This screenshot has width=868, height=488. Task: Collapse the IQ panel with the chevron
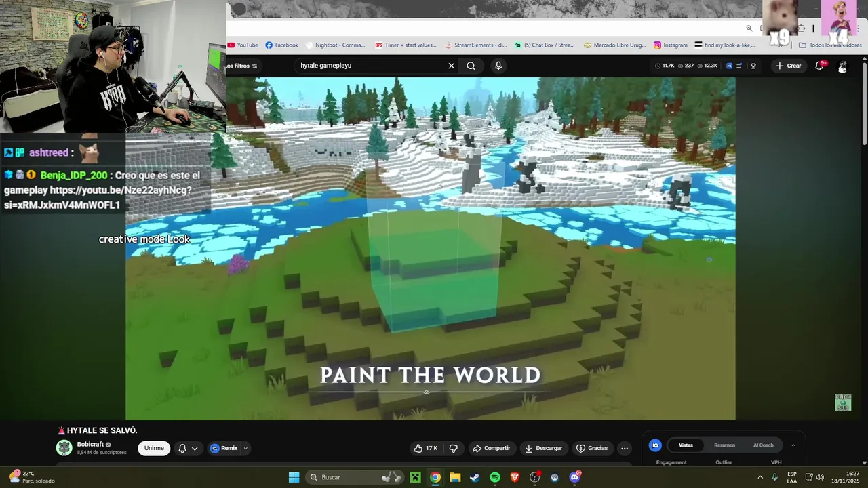pyautogui.click(x=793, y=445)
